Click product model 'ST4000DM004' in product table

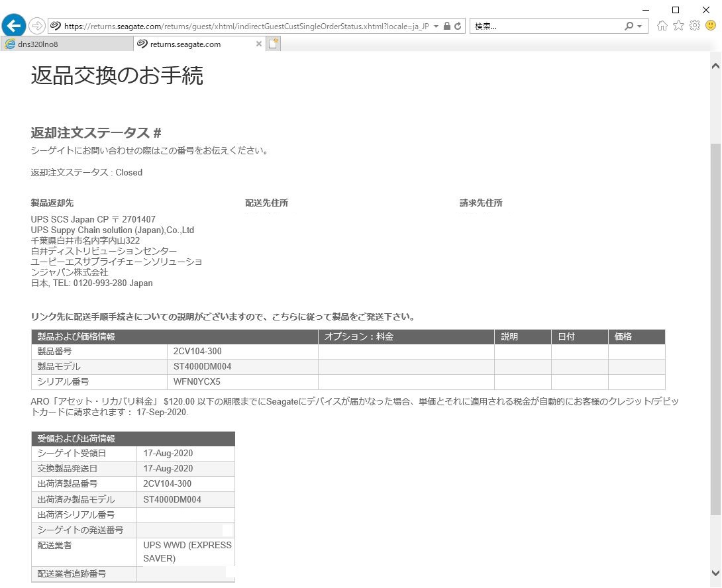[202, 367]
